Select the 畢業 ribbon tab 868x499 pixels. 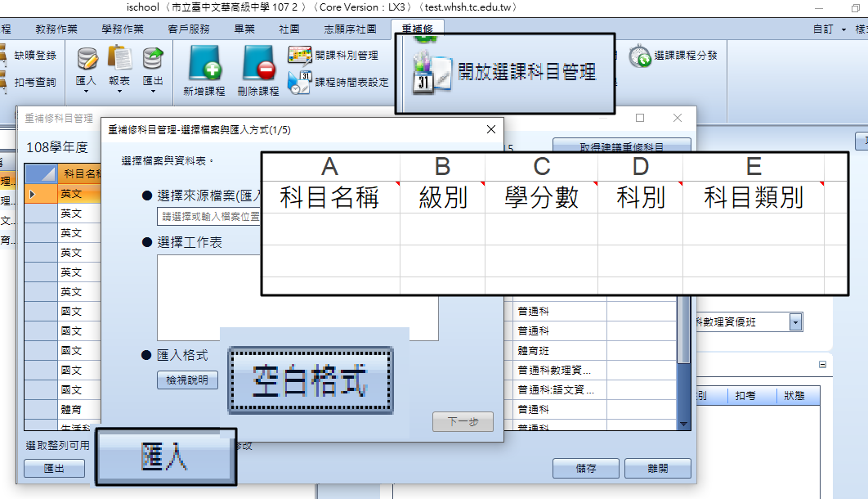tap(244, 29)
